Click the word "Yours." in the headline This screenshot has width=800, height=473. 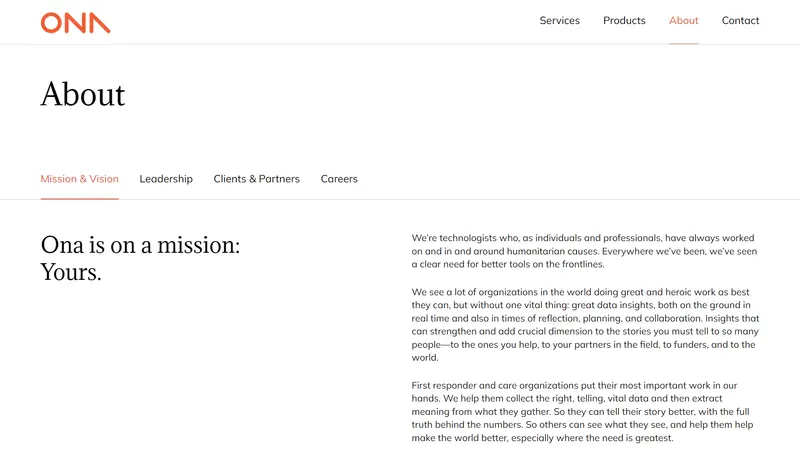pos(71,271)
